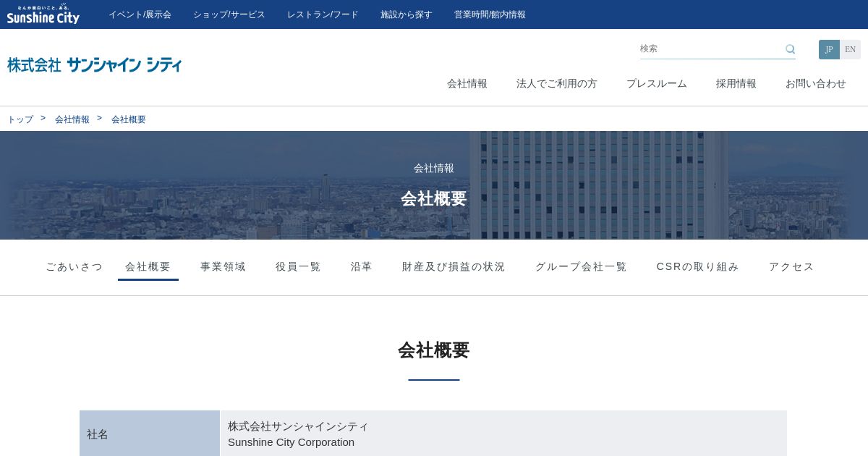This screenshot has width=868, height=456.
Task: Open お問い合わせ navigation item
Action: pyautogui.click(x=815, y=83)
